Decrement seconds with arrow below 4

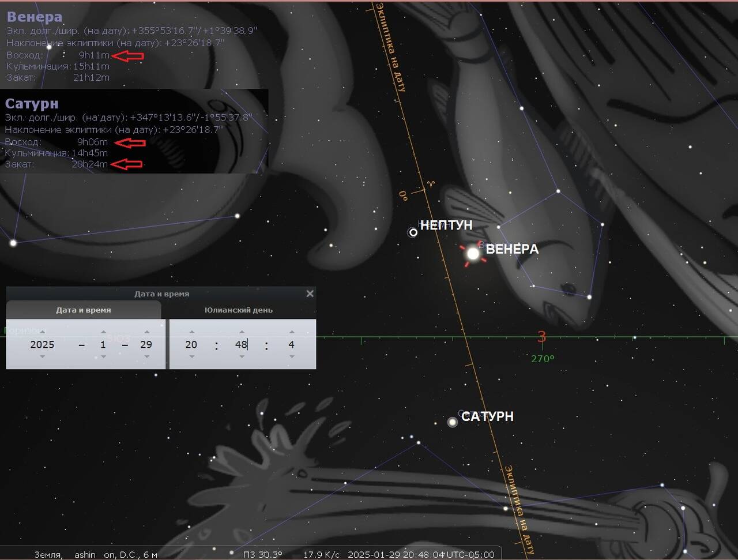(292, 357)
